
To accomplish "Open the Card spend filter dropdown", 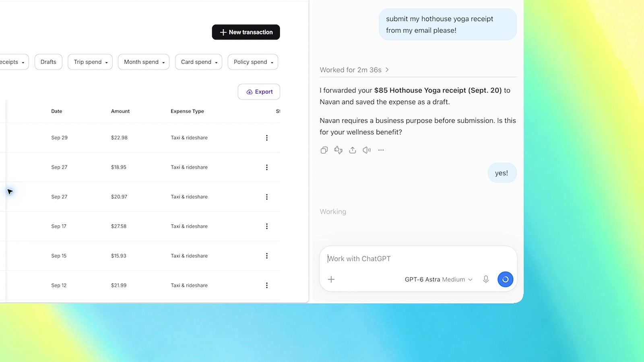I will [x=198, y=62].
